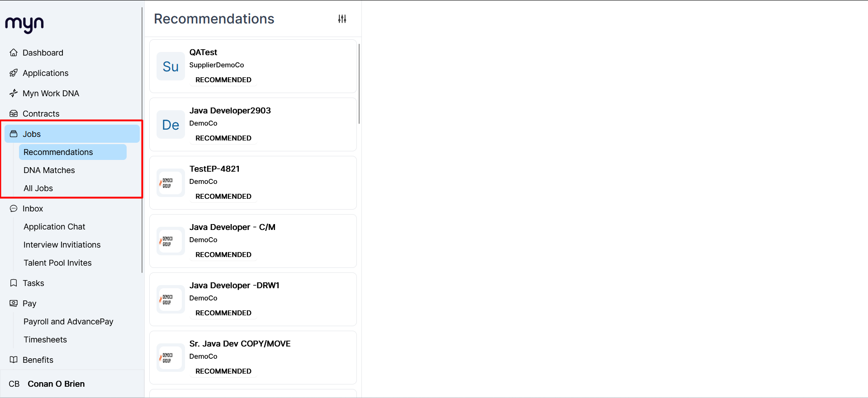This screenshot has width=868, height=398.
Task: Click the Benefits book icon
Action: 14,360
